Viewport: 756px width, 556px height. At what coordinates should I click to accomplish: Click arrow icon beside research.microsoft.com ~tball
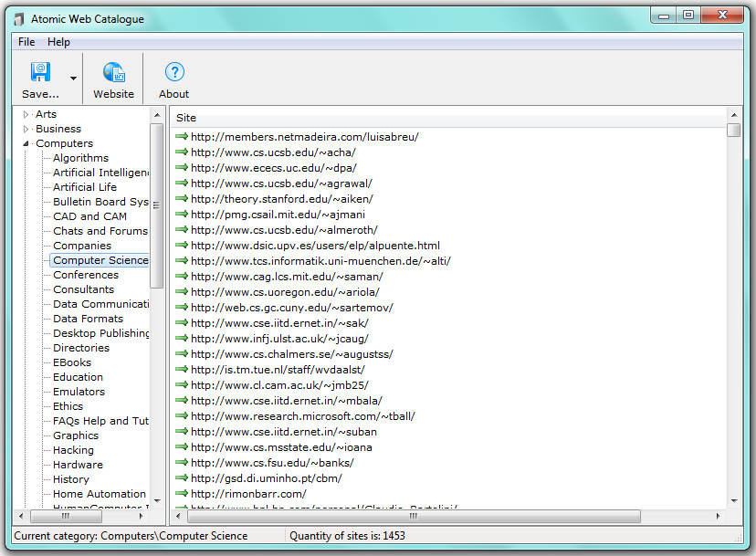[182, 416]
